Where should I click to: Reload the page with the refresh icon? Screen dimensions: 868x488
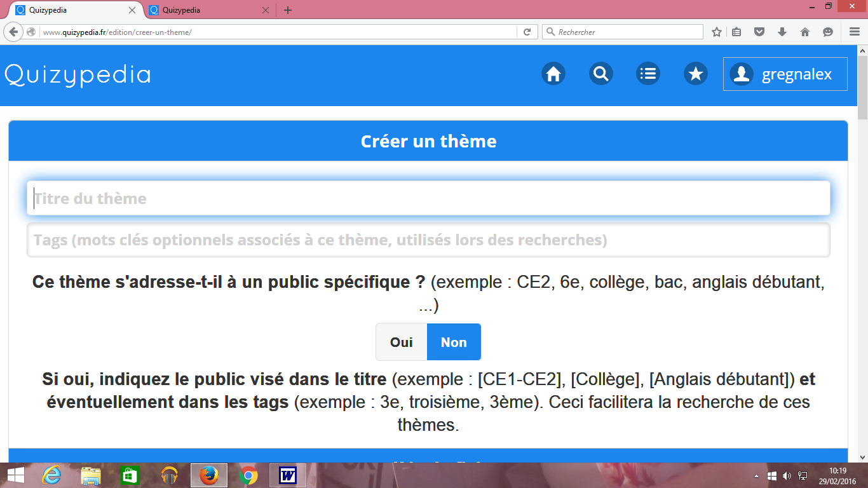tap(527, 32)
